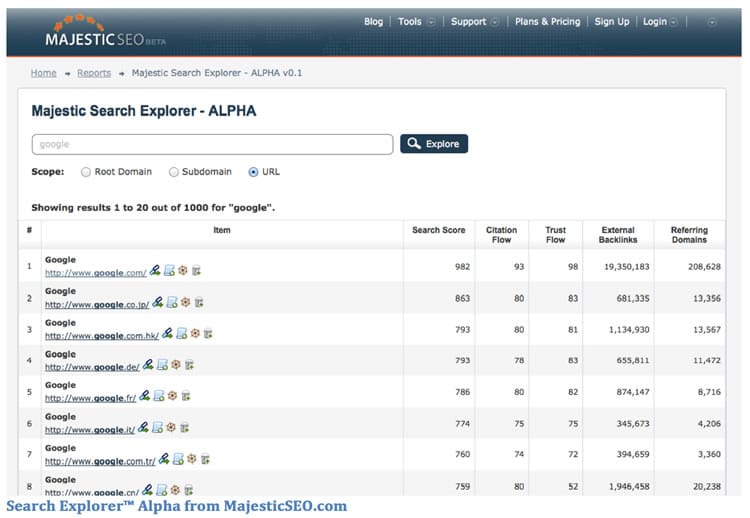
Task: Click the bucket icon beside google.co.jp
Action: [x=199, y=303]
